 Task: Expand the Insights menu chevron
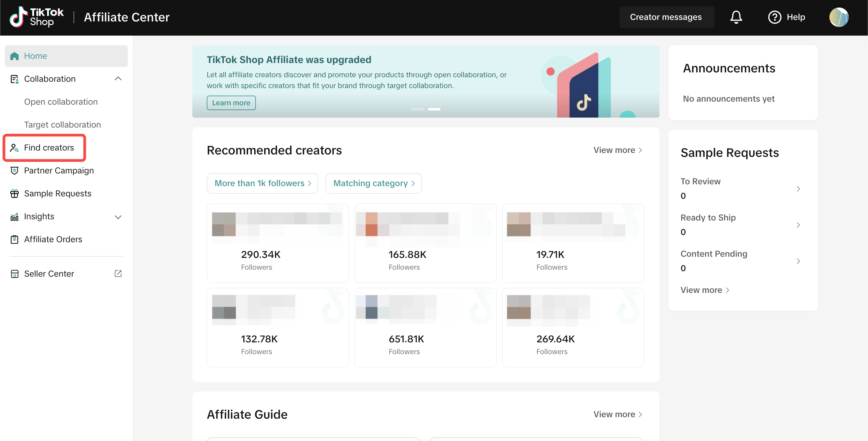pyautogui.click(x=118, y=217)
